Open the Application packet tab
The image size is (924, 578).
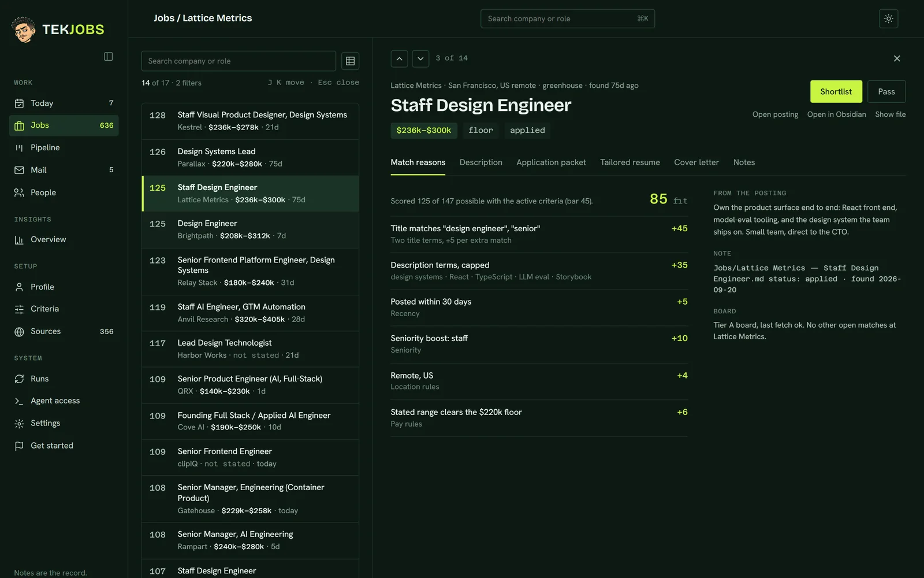point(551,162)
